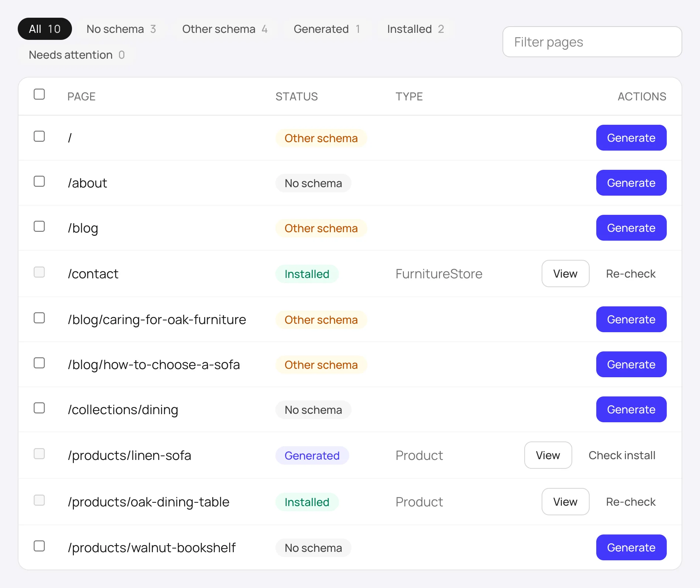Show the Needs attention filter tab
This screenshot has width=700, height=588.
pyautogui.click(x=77, y=55)
